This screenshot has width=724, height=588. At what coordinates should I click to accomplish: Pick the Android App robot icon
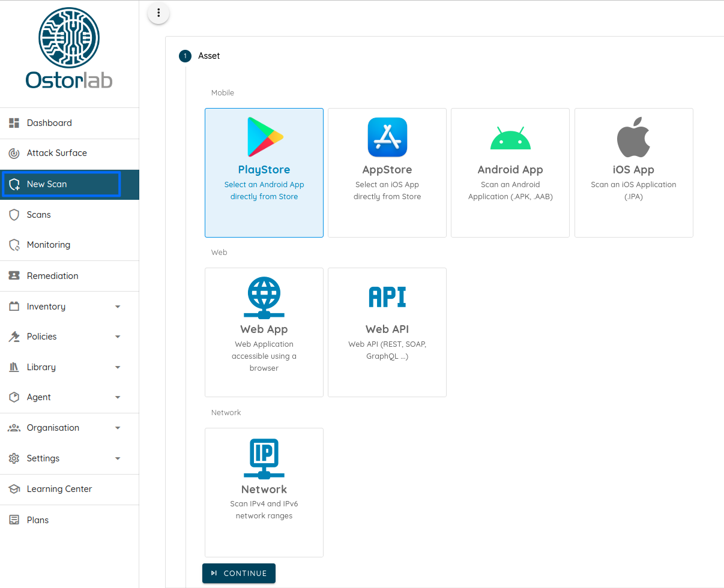tap(510, 138)
